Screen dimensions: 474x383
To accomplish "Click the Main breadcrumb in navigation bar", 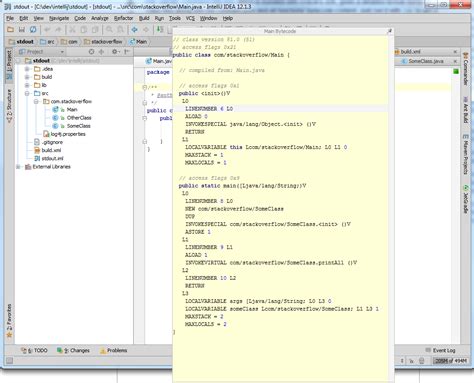I will coord(138,42).
